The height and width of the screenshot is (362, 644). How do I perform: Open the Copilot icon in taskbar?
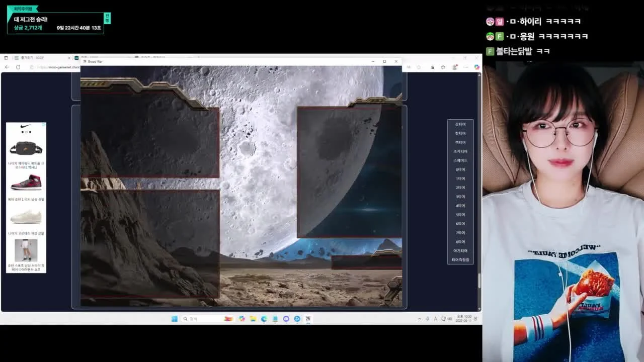click(242, 319)
